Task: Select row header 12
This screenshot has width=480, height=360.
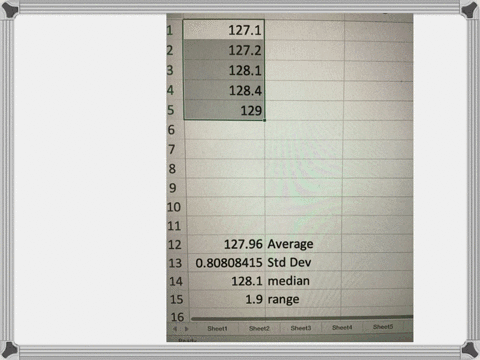Action: 177,245
